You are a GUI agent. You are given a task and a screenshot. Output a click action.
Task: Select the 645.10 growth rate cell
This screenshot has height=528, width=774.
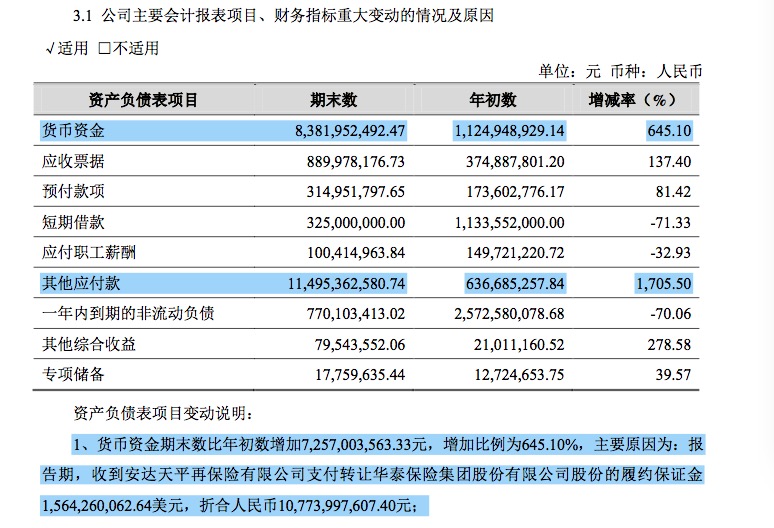tap(669, 131)
